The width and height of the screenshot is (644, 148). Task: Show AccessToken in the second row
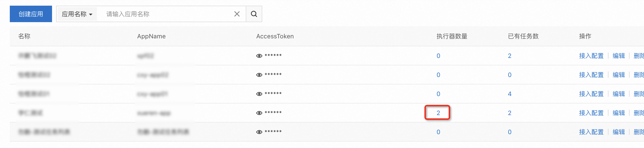259,75
